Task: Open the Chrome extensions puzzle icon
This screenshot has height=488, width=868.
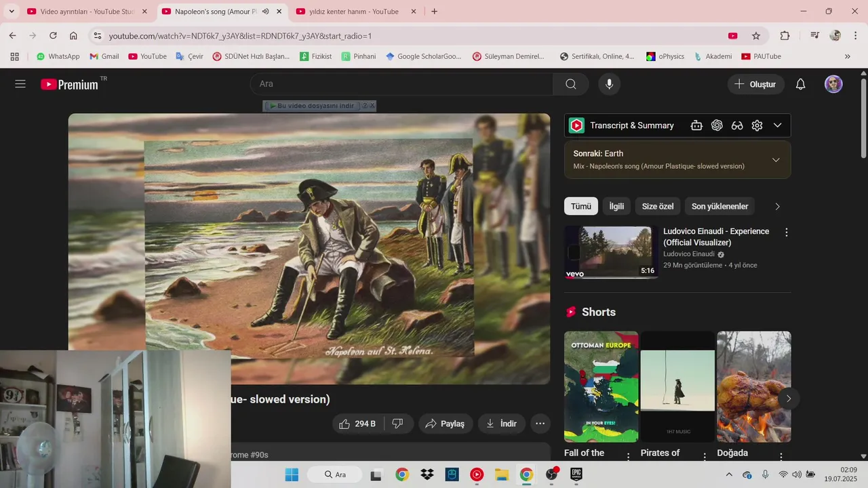Action: 785,36
